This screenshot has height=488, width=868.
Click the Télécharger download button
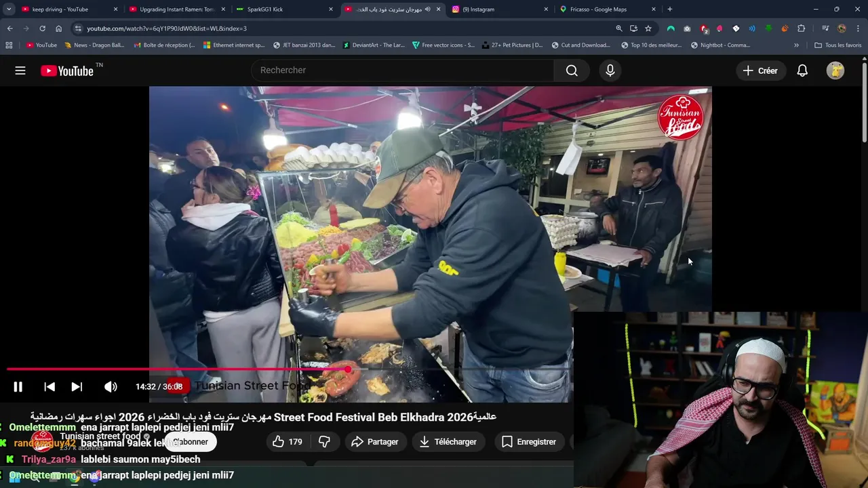(x=448, y=442)
